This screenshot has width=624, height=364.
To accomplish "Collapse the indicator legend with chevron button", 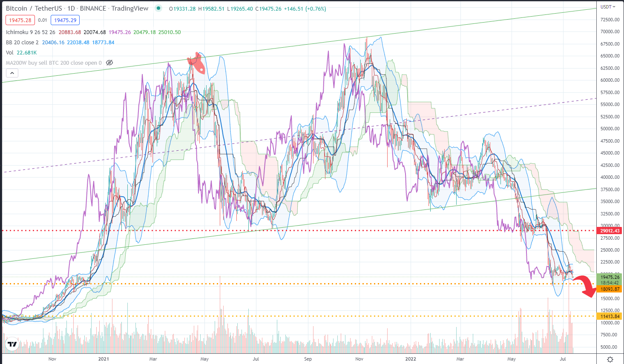I will (x=12, y=73).
